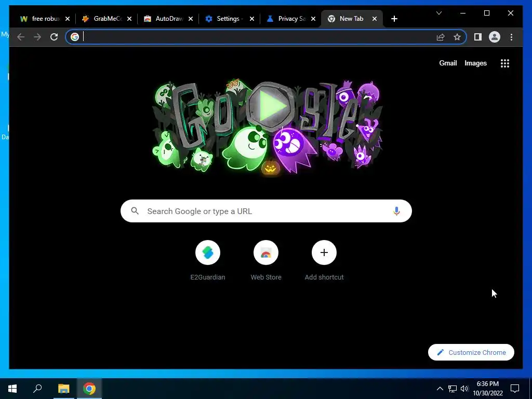Click the search magnifier in Google box
The height and width of the screenshot is (399, 532).
[x=135, y=211]
